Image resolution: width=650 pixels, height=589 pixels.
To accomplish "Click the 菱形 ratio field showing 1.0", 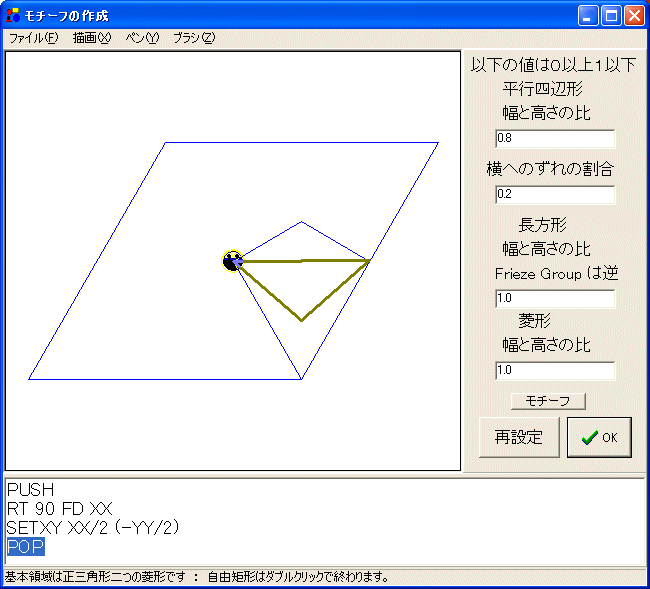I will 555,370.
